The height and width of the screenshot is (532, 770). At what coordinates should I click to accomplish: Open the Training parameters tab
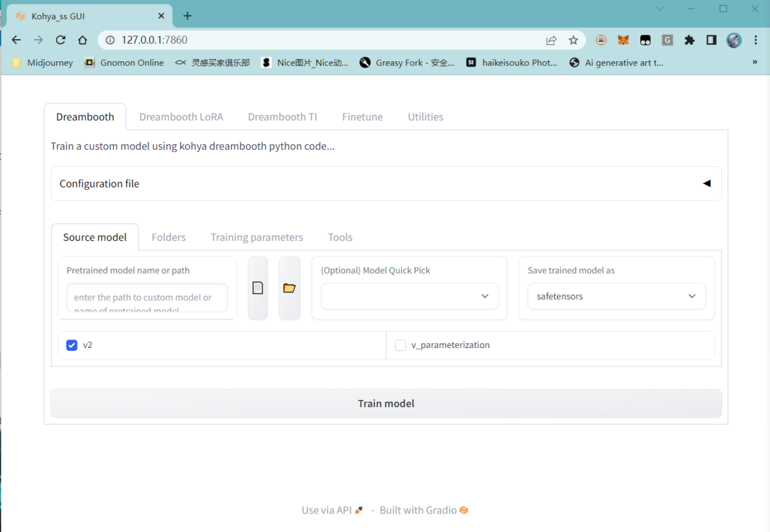click(x=257, y=237)
